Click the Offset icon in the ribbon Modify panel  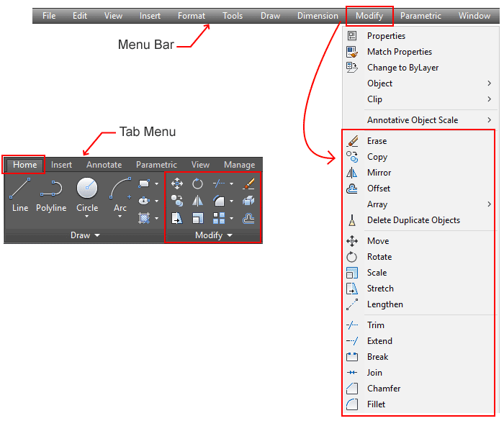click(249, 218)
